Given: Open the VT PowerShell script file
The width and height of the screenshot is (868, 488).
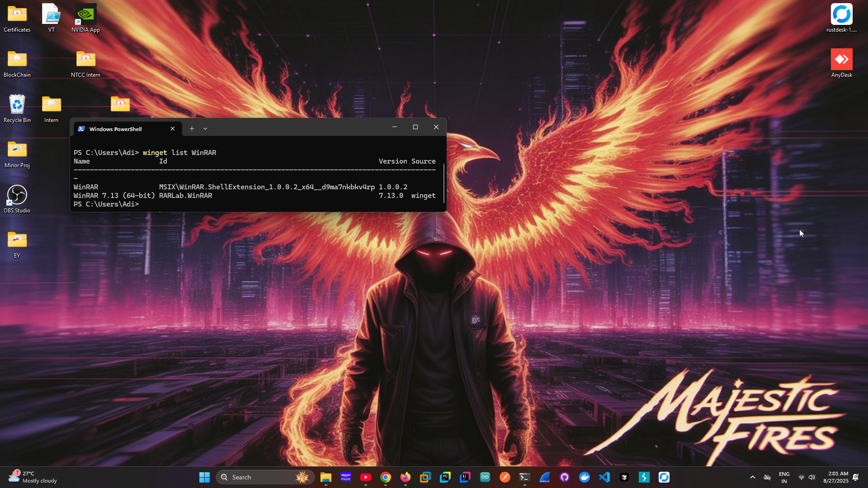Looking at the screenshot, I should pos(51,19).
